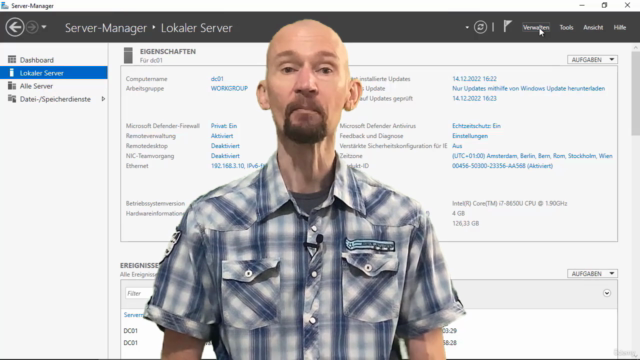Click the Dashboard grid icon

tap(12, 60)
